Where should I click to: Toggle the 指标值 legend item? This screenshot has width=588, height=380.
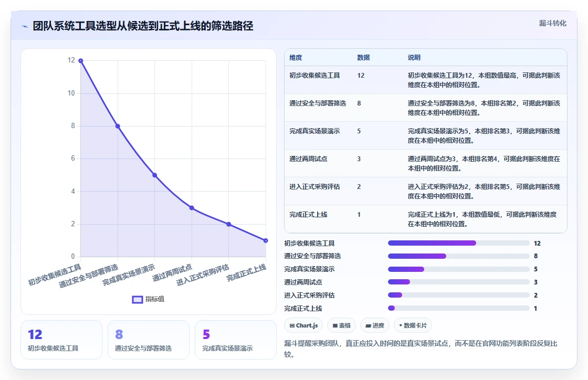click(x=149, y=299)
